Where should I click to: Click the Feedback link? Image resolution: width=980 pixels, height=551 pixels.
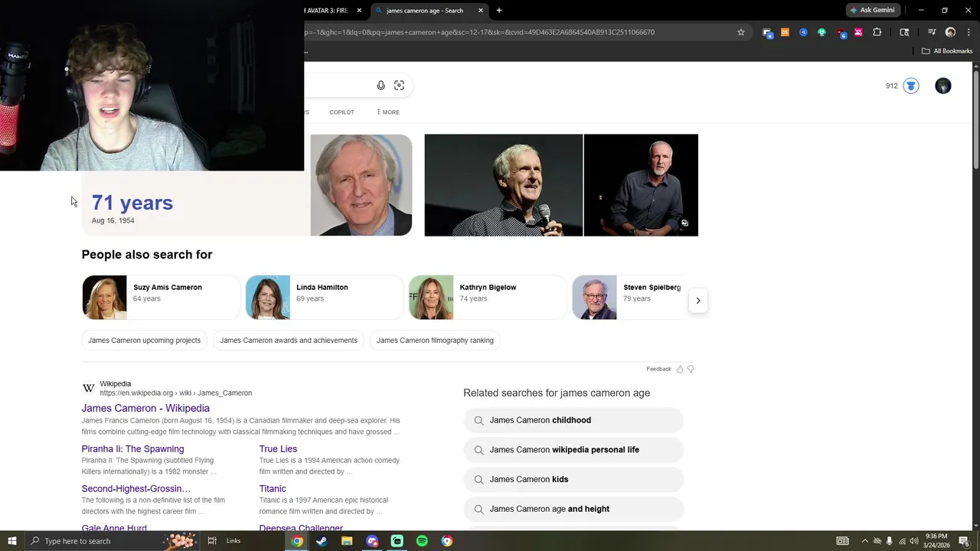pyautogui.click(x=658, y=369)
